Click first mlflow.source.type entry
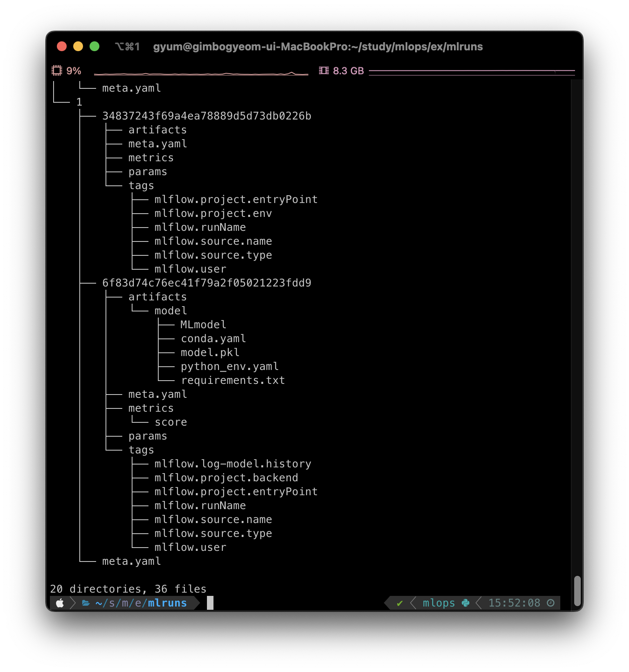The height and width of the screenshot is (672, 629). tap(213, 255)
